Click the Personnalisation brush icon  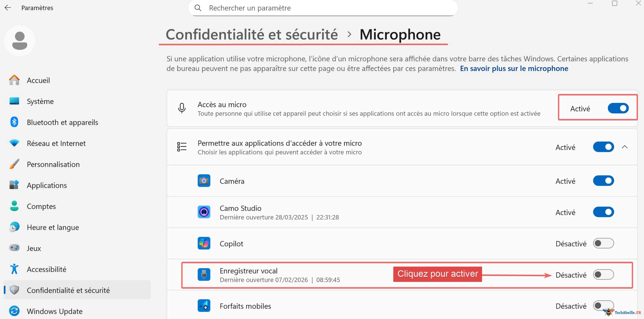click(x=14, y=164)
